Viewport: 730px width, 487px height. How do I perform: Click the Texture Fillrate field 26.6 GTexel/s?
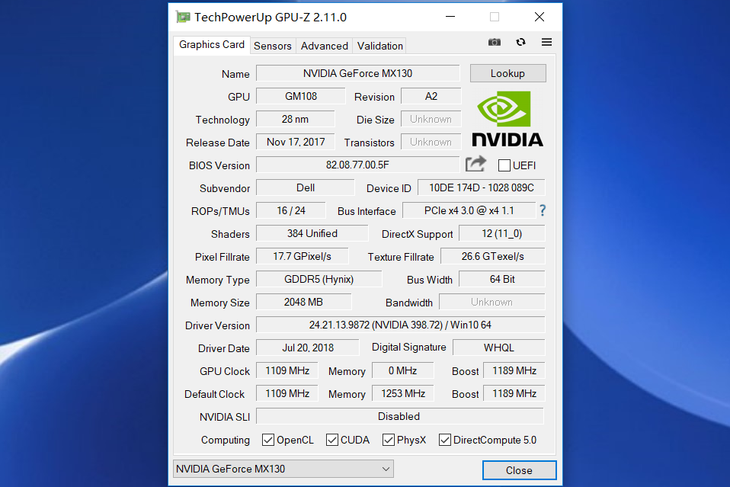pos(493,256)
